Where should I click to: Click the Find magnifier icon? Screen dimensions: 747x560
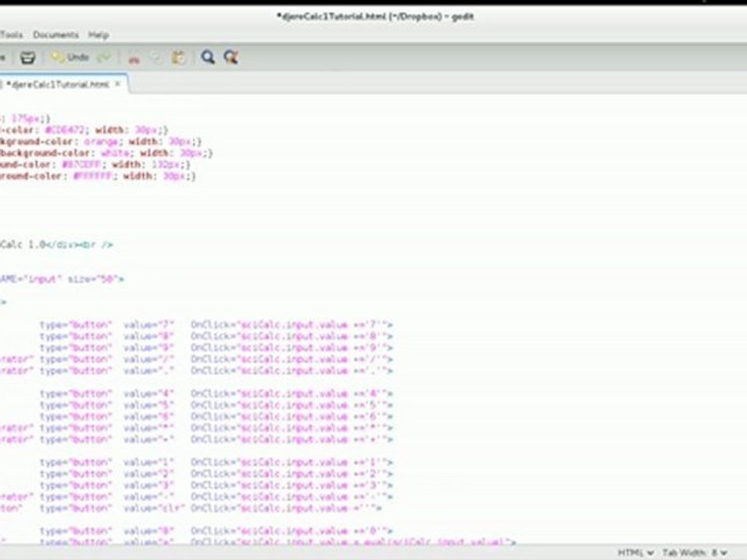click(x=208, y=58)
